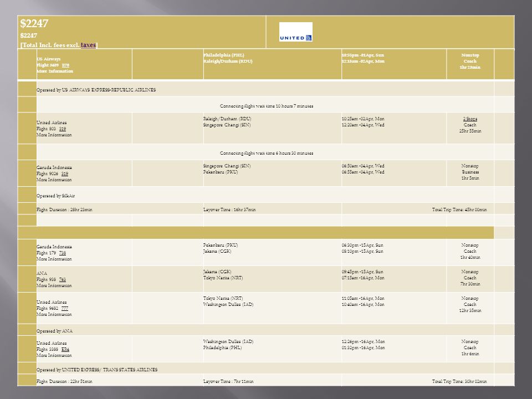The width and height of the screenshot is (532, 399).
Task: Select 'Operated by ANA' text
Action: (55, 331)
